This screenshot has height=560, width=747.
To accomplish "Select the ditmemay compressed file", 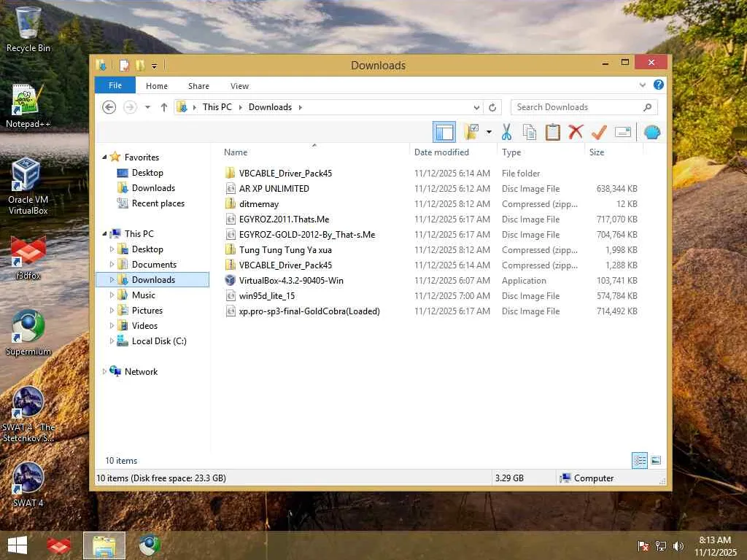I will pos(431,204).
